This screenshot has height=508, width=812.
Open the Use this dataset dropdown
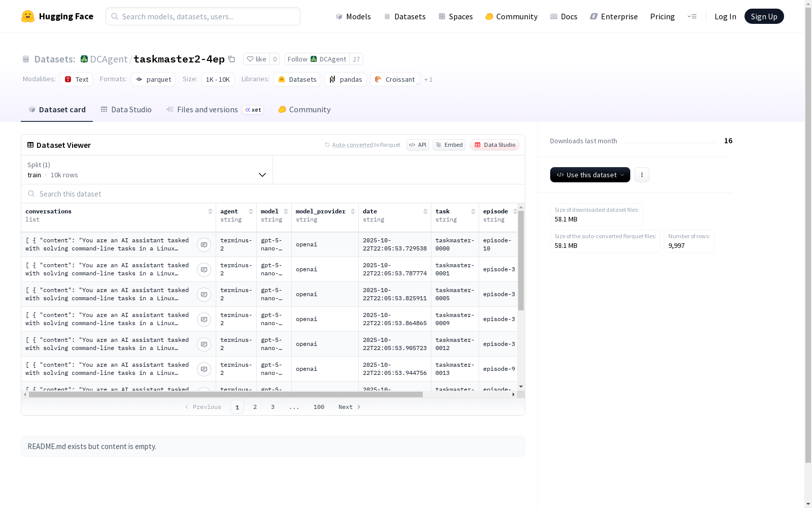pos(590,175)
